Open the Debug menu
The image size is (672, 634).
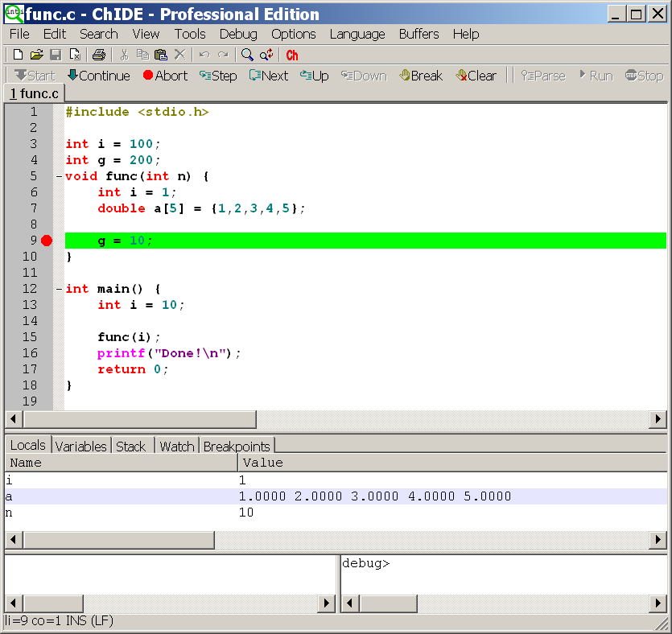(x=237, y=34)
